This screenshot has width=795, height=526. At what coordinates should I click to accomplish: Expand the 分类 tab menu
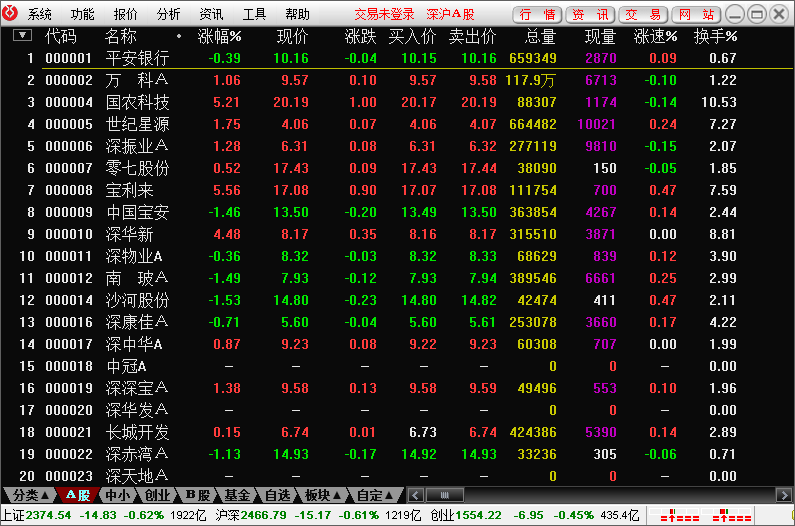coord(31,495)
